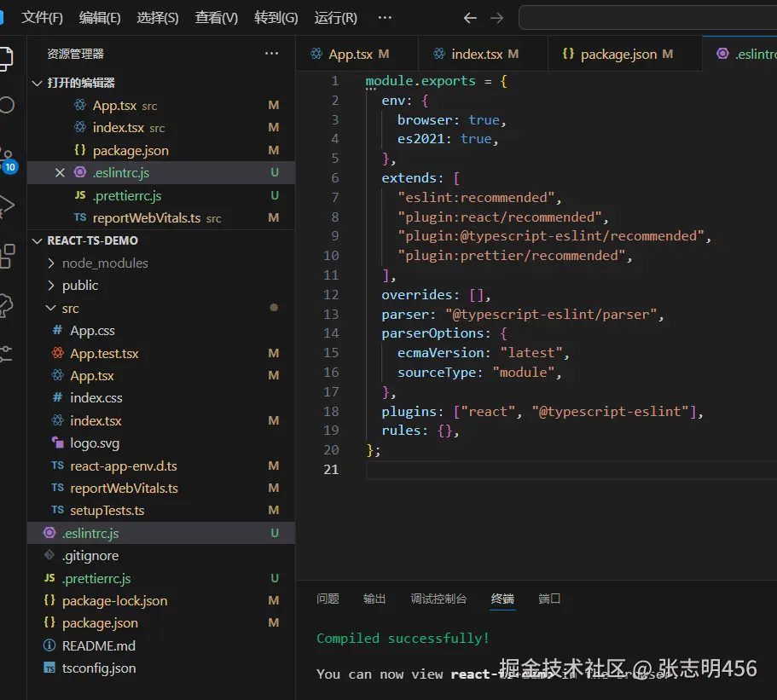The height and width of the screenshot is (700, 777).
Task: Open Search view in activity bar
Action: pyautogui.click(x=7, y=105)
